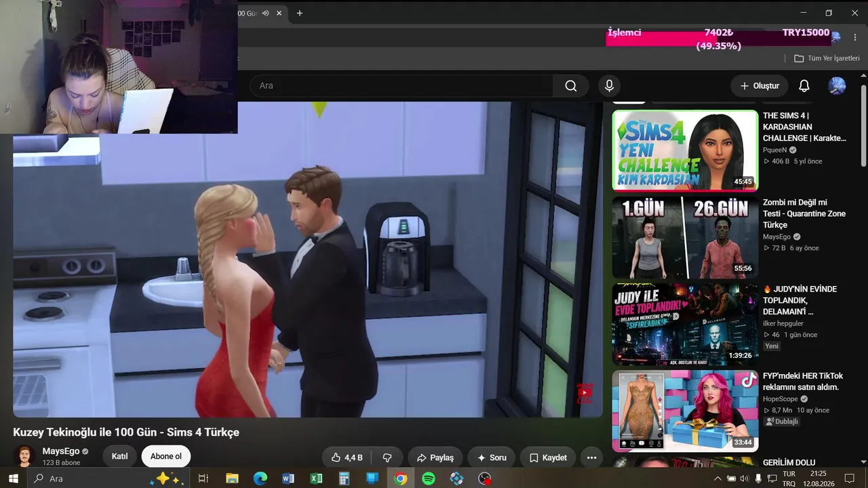Open Word from the taskbar
Viewport: 868px width, 488px height.
pos(288,479)
